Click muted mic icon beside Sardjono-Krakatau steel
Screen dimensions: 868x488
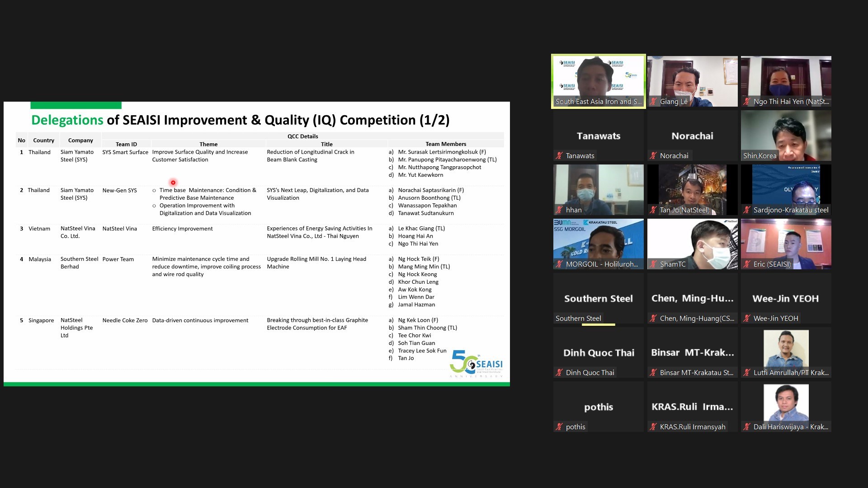click(x=747, y=210)
